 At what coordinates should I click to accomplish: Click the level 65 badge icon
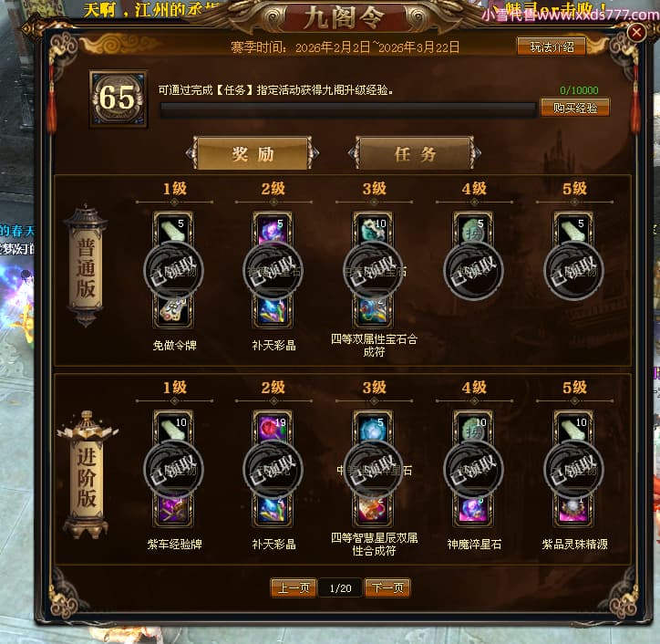pos(119,99)
